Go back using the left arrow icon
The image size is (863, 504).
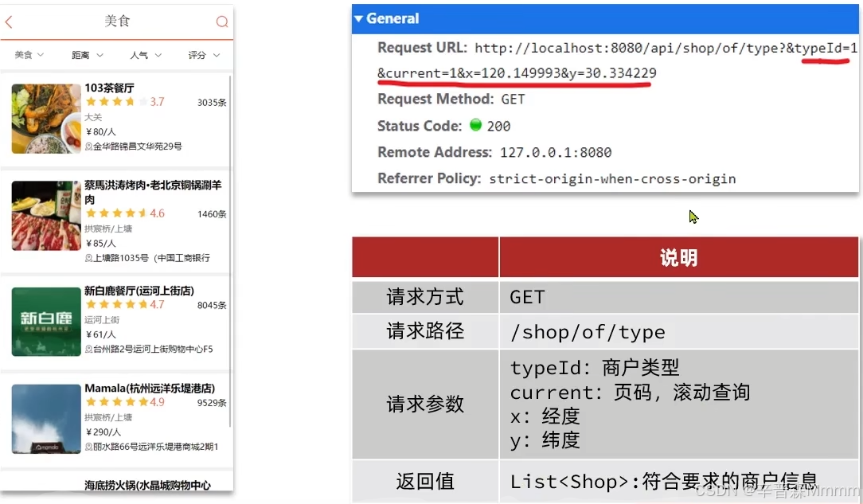point(8,22)
